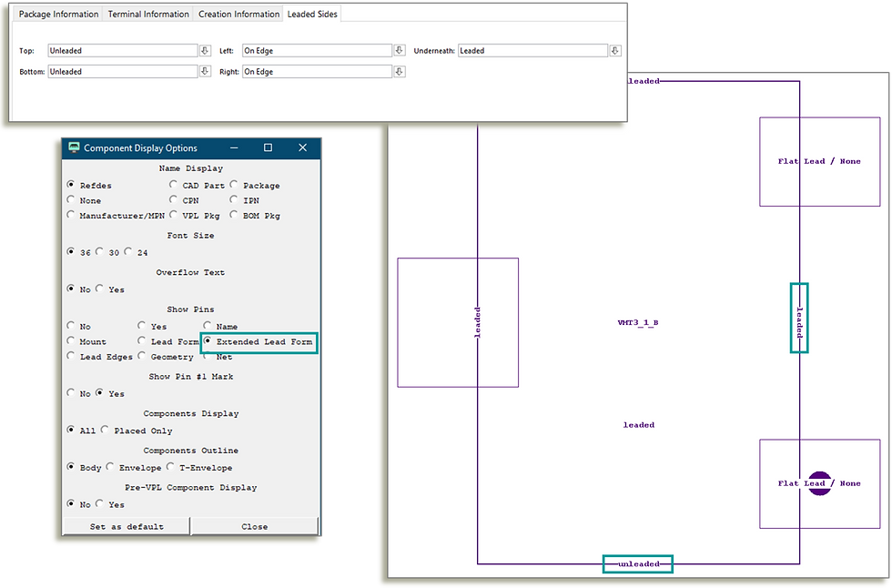Set Show Pins to Net

point(208,355)
